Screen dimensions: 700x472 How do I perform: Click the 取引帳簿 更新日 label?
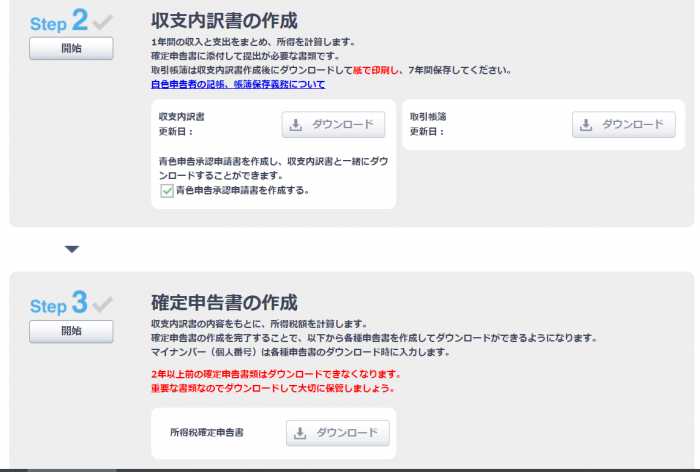(x=428, y=131)
